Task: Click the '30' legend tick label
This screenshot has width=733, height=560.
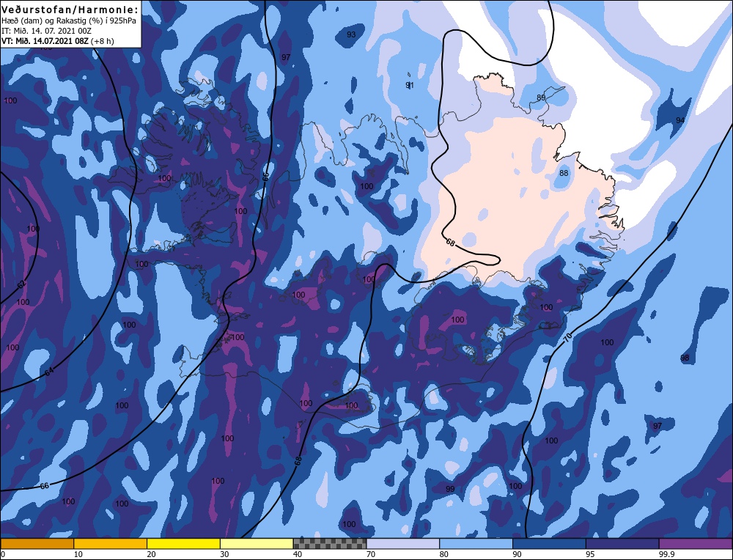Action: tap(224, 554)
